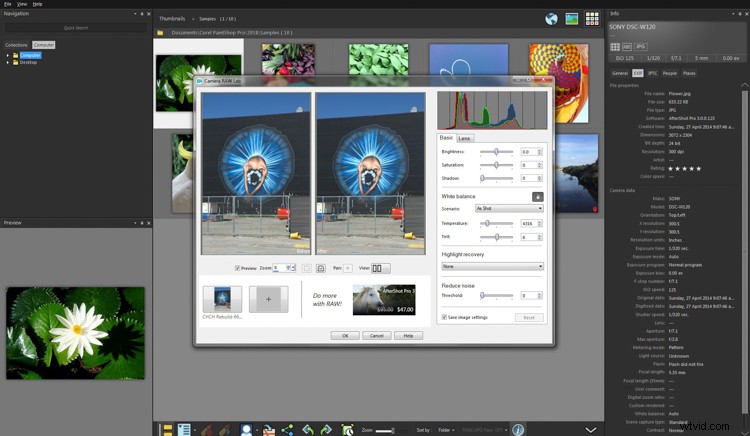The image size is (750, 436).
Task: Rotate right using the organizer toolbar arrow
Action: pyautogui.click(x=326, y=429)
